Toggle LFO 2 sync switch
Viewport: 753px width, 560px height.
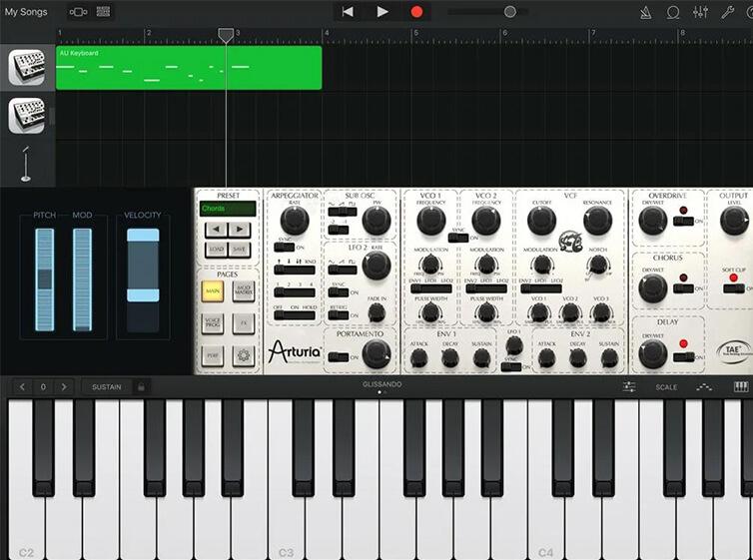click(339, 292)
